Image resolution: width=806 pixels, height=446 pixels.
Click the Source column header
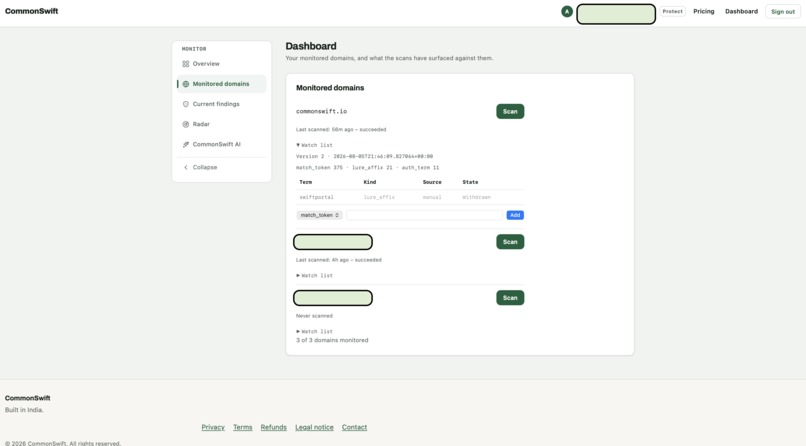[x=432, y=182]
